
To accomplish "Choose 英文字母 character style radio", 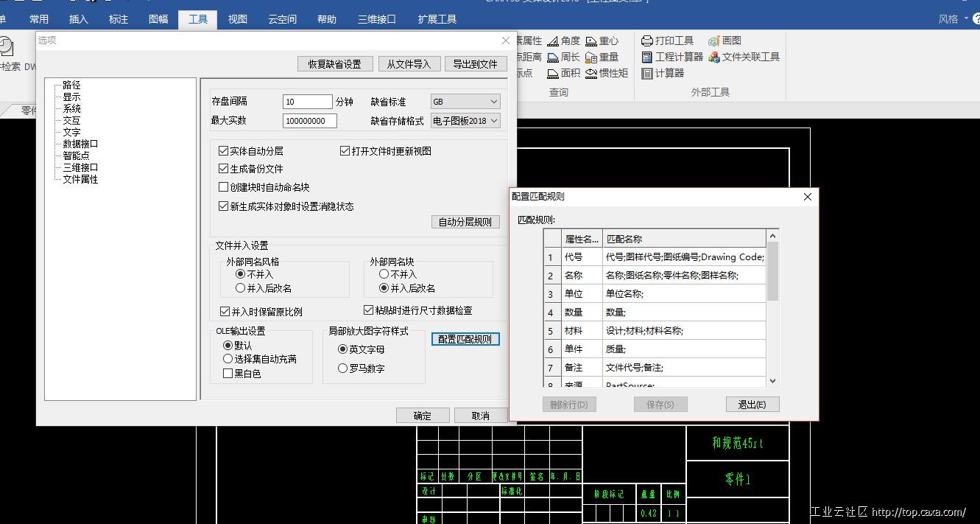I will (342, 349).
